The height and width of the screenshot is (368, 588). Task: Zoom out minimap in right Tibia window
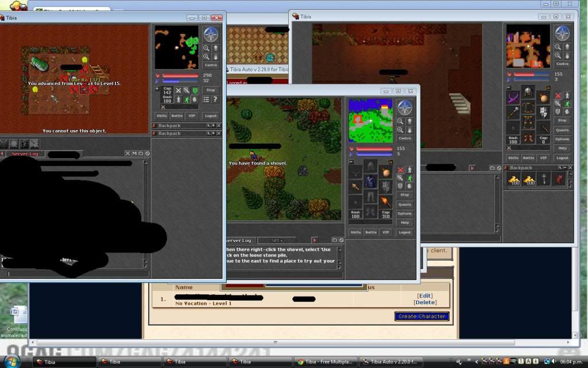point(558,47)
